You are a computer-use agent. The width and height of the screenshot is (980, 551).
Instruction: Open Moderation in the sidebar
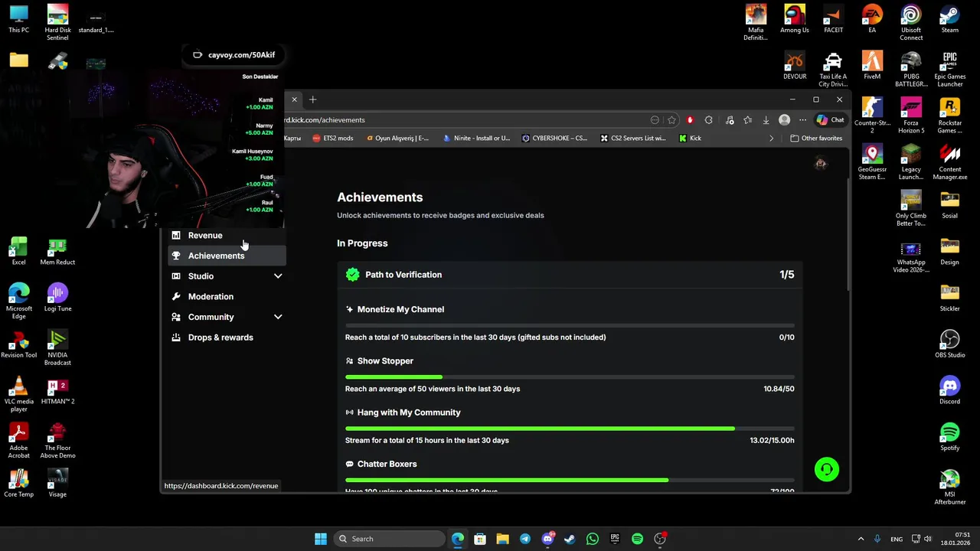point(226,296)
